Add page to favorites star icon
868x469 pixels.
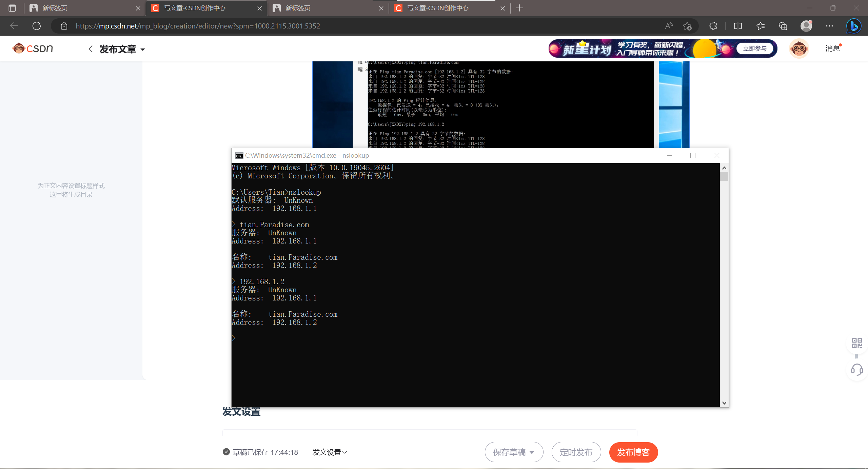(687, 26)
